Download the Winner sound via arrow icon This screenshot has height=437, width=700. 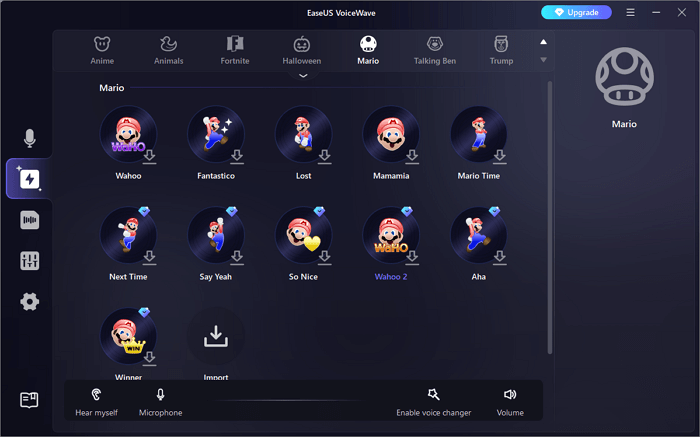pyautogui.click(x=150, y=358)
